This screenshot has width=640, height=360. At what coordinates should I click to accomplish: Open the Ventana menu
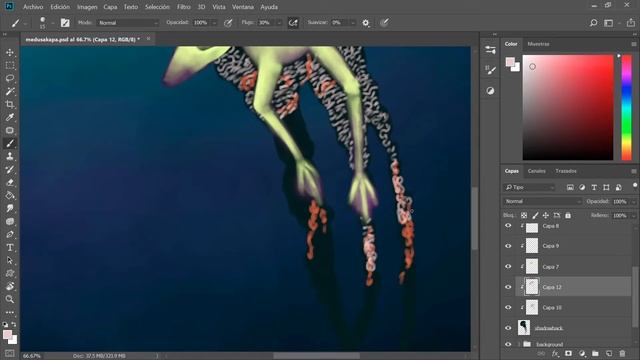(x=243, y=7)
